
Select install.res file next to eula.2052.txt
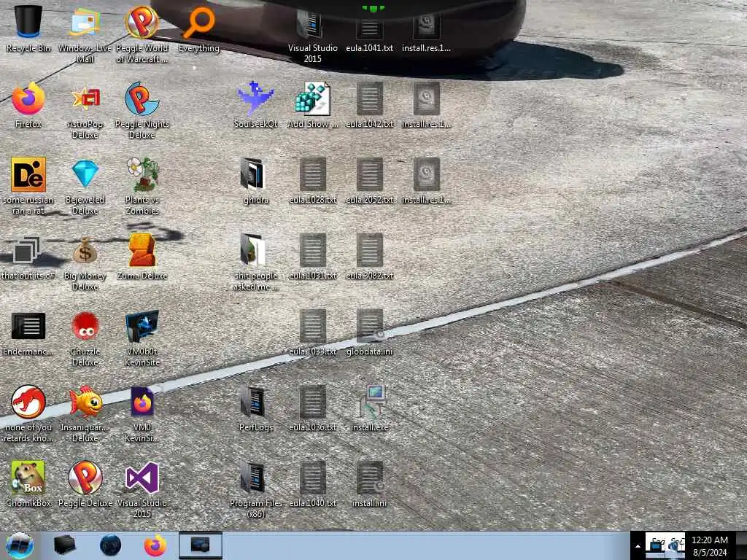(426, 181)
